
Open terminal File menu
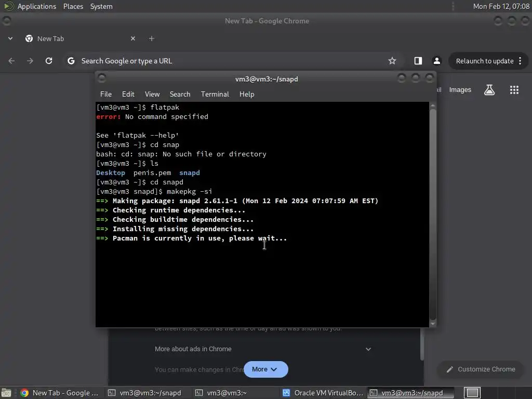[106, 95]
